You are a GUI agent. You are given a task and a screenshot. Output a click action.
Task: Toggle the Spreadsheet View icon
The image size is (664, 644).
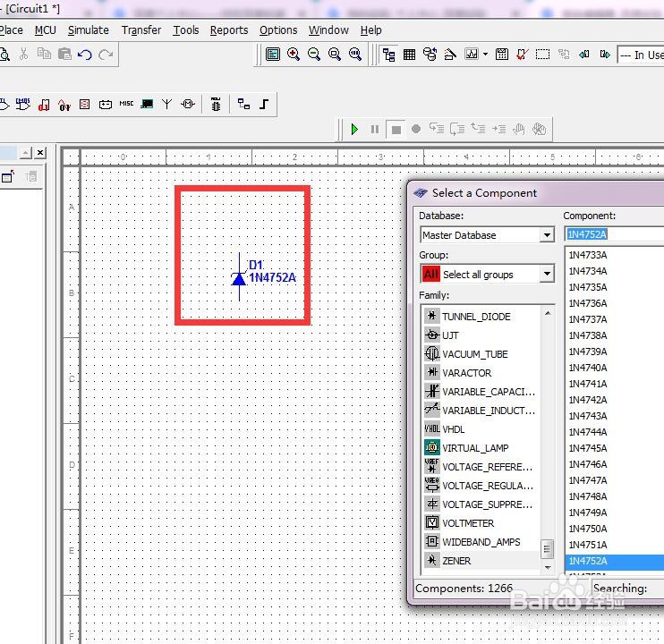pyautogui.click(x=409, y=55)
